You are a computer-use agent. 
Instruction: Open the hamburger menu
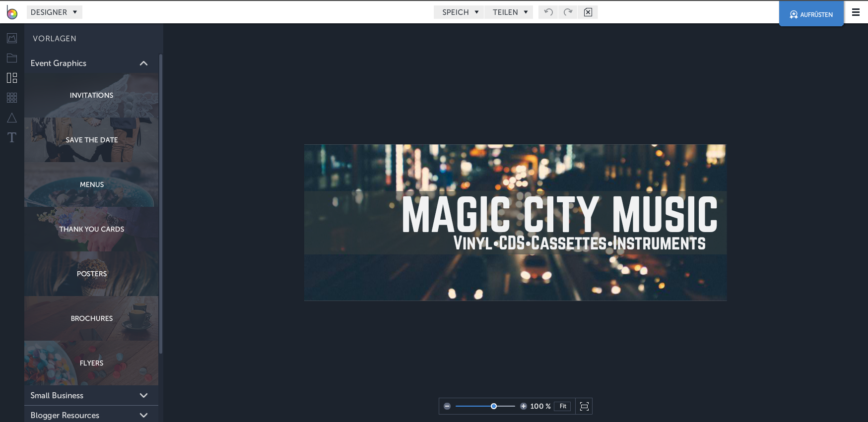856,12
